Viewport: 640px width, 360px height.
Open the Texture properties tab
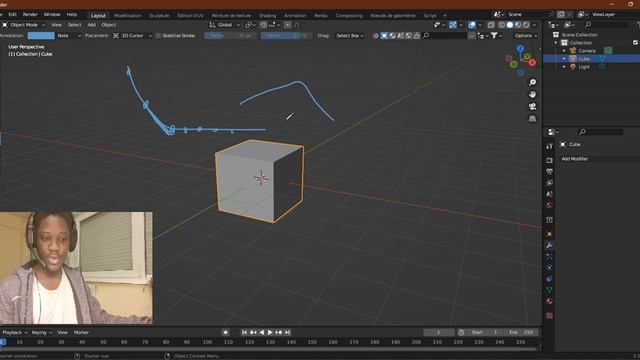pos(549,316)
